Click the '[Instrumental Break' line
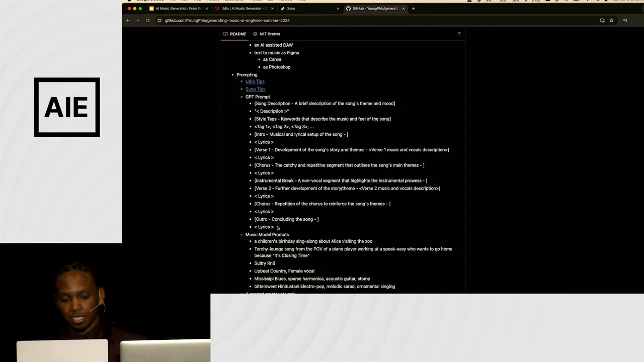 pos(341,180)
